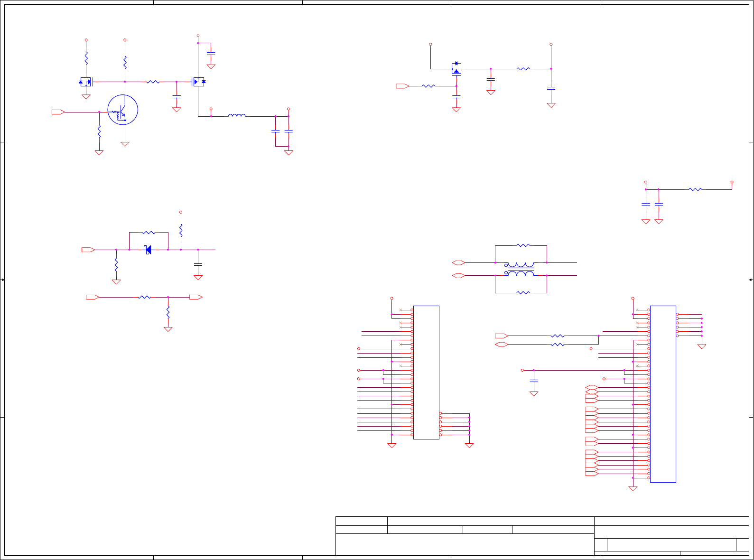This screenshot has height=560, width=754.
Task: Click the input port feeding the dual-diode resistor
Action: coord(402,86)
